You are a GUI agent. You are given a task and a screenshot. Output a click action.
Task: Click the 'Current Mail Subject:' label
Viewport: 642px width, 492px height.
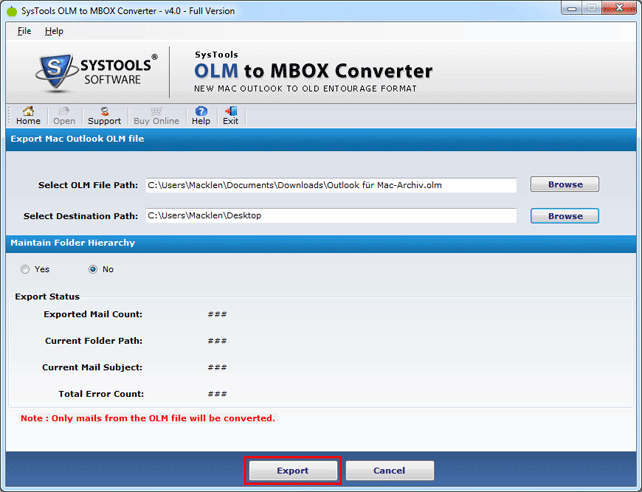(92, 368)
